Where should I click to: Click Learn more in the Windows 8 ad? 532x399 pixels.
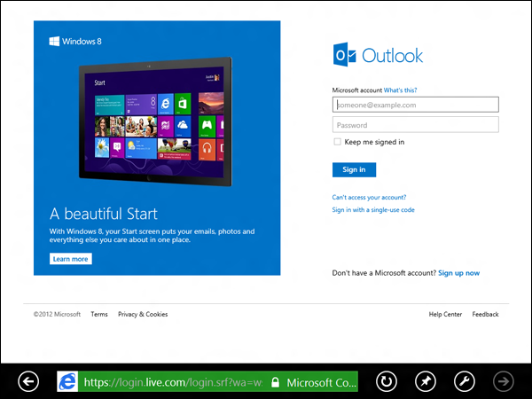click(71, 259)
